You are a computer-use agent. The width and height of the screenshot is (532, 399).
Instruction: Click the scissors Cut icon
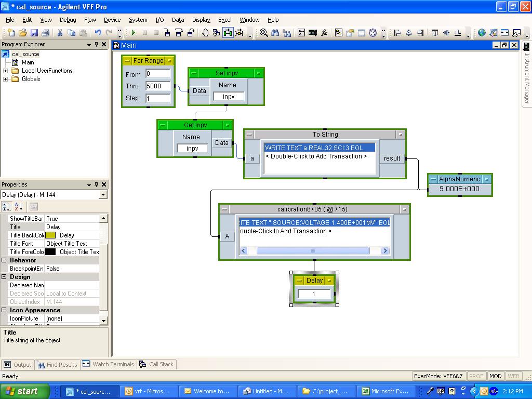pyautogui.click(x=59, y=33)
